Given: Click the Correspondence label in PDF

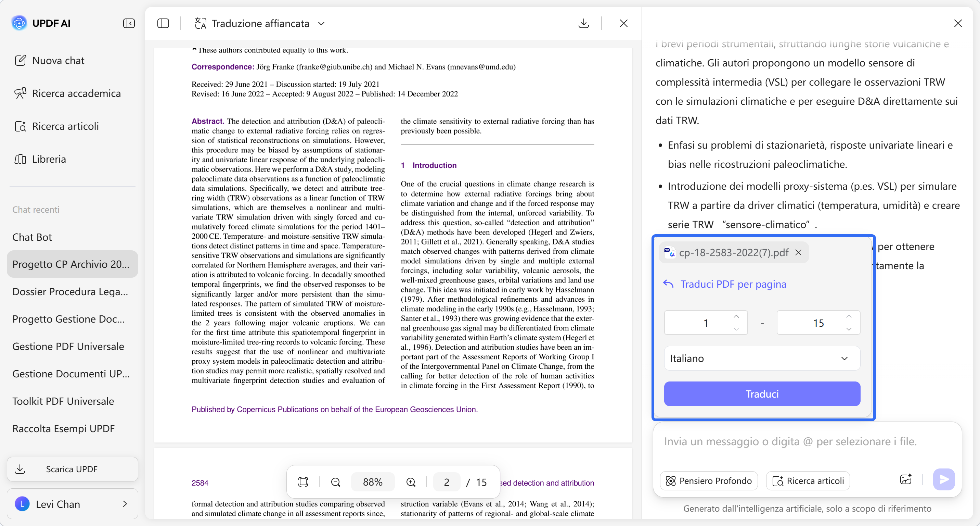Looking at the screenshot, I should [x=222, y=67].
